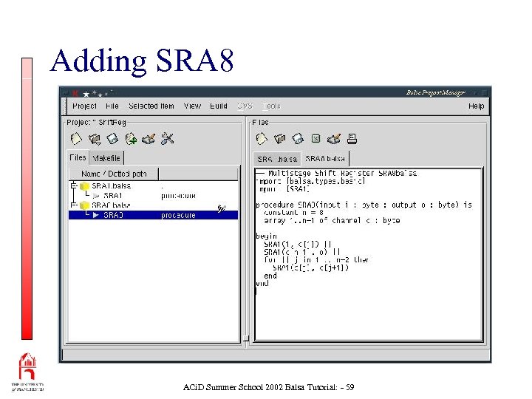Click the Multistage Shift Register comment line

pyautogui.click(x=336, y=174)
